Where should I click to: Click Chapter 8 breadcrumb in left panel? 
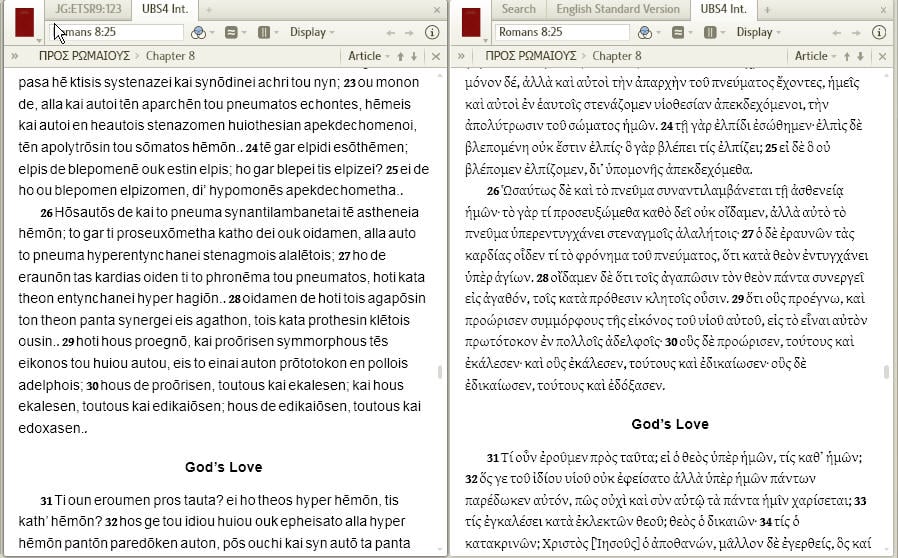(170, 56)
